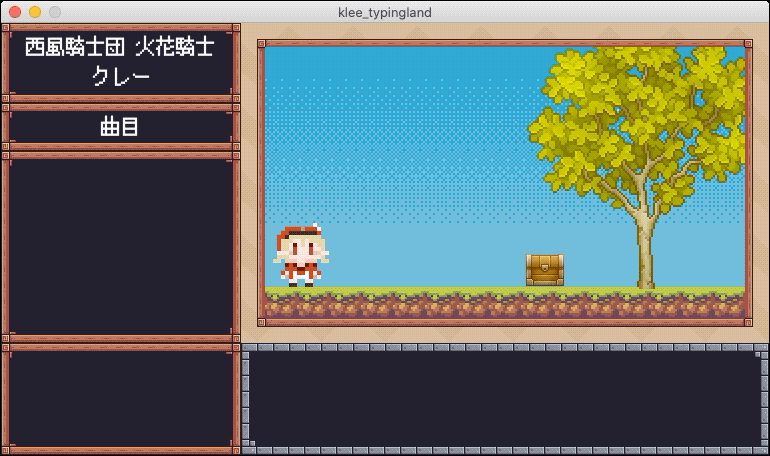Click the empty bottom-left wooden-framed panel

[x=120, y=398]
